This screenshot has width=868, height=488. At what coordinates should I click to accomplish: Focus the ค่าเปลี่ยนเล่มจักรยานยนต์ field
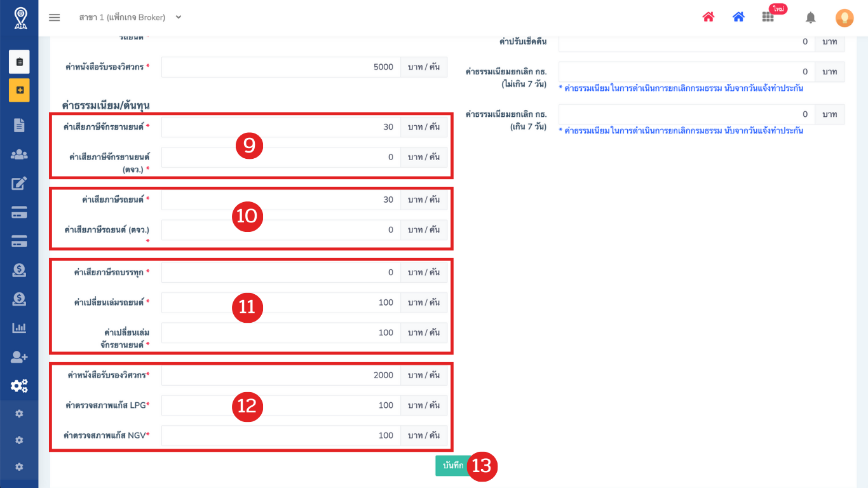(x=281, y=333)
